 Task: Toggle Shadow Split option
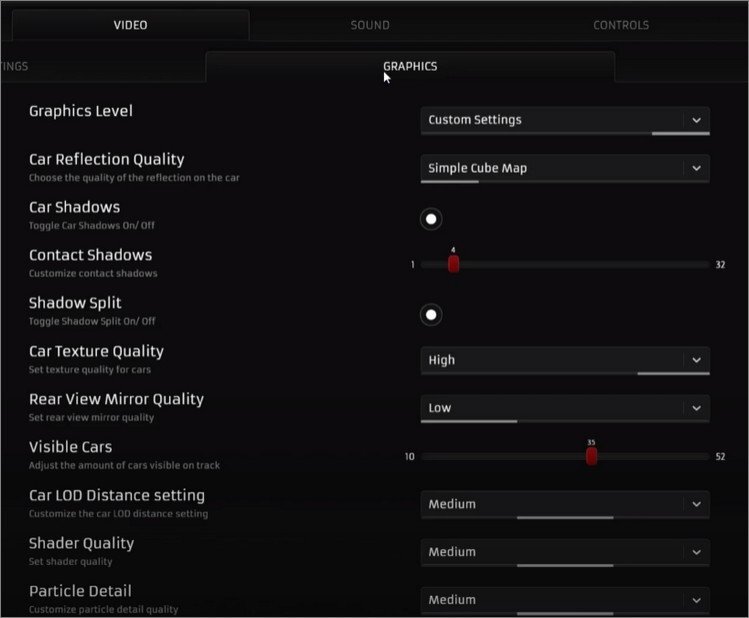(x=431, y=315)
